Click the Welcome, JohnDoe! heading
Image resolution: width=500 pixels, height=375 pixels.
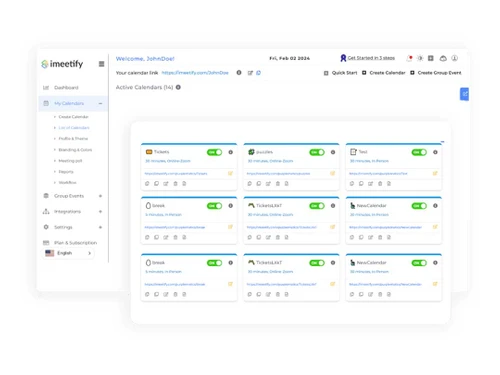click(x=145, y=59)
